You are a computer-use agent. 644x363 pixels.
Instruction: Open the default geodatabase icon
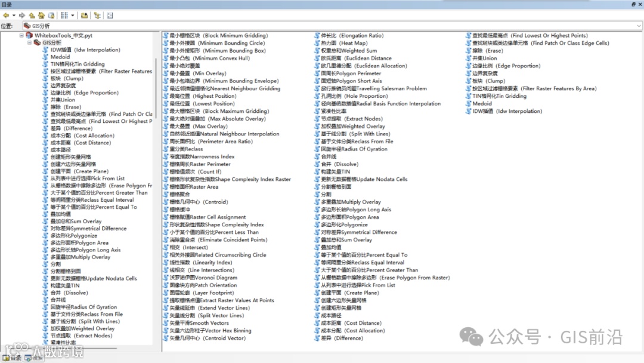pyautogui.click(x=51, y=15)
